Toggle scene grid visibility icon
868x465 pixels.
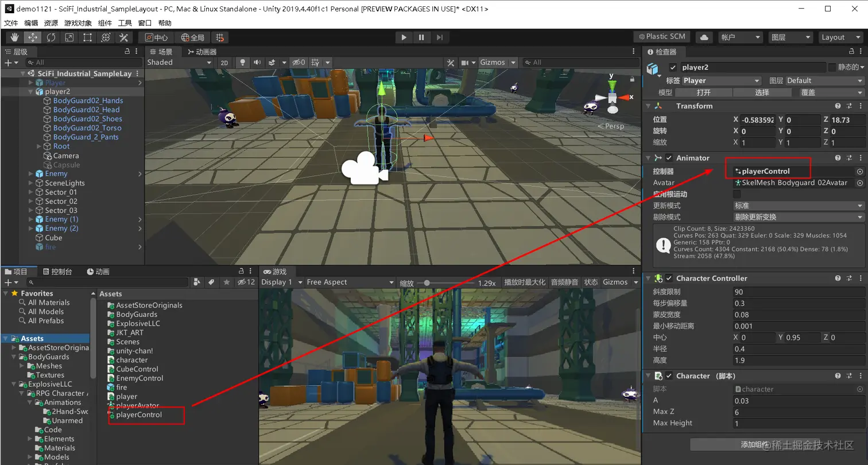click(x=315, y=63)
